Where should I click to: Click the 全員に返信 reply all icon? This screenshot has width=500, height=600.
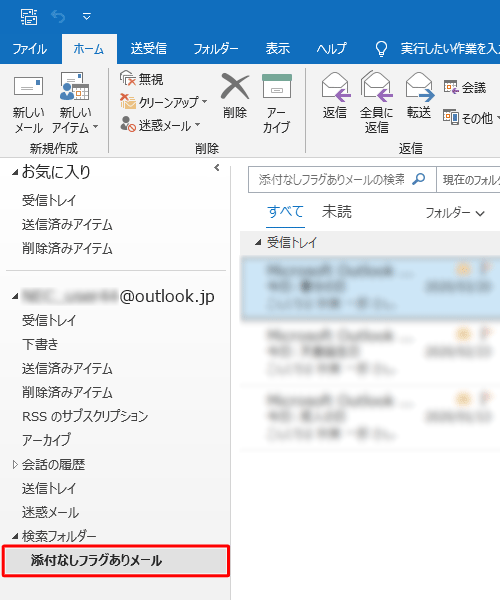click(377, 86)
